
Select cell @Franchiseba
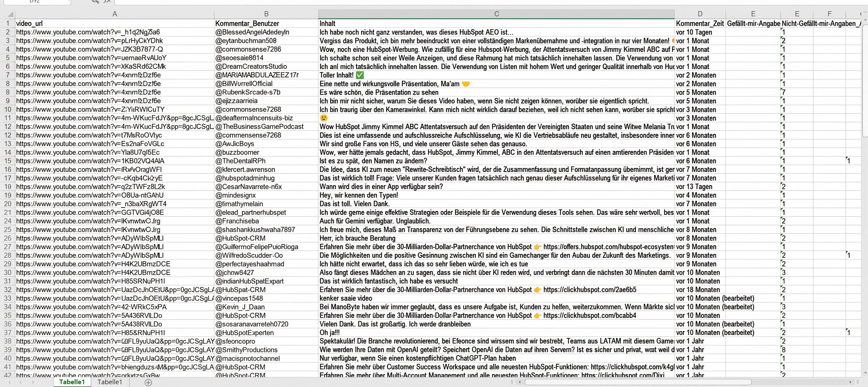click(266, 221)
